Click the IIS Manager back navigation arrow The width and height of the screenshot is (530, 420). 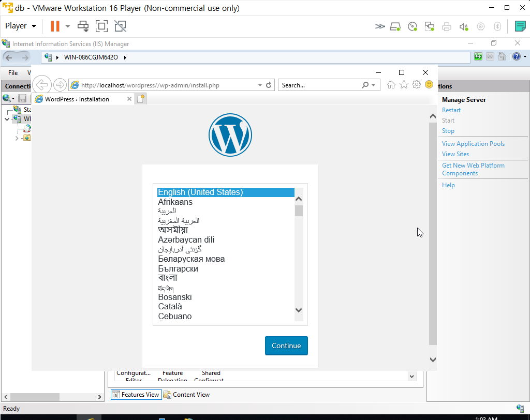(9, 57)
